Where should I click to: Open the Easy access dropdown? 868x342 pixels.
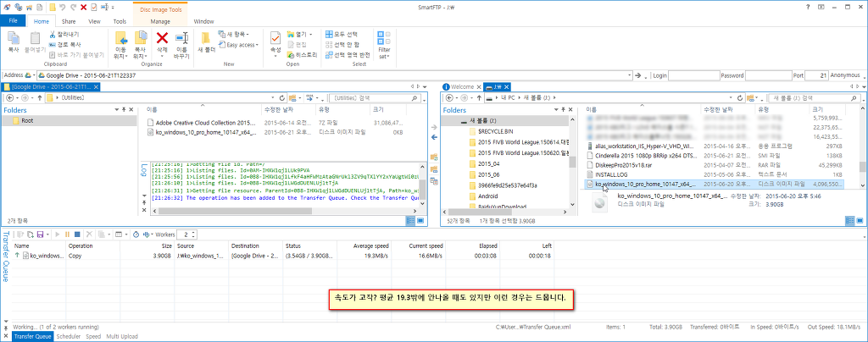click(x=238, y=45)
